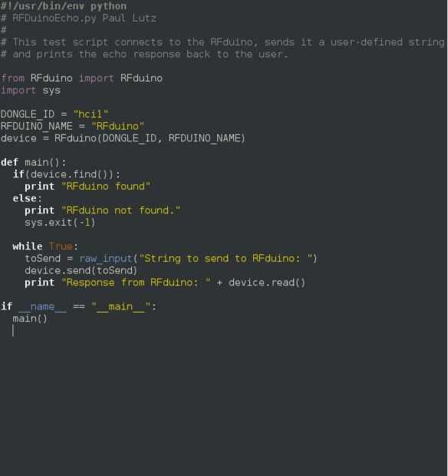Click the 'sys.exit(-1)' call
The height and width of the screenshot is (476, 448).
60,223
